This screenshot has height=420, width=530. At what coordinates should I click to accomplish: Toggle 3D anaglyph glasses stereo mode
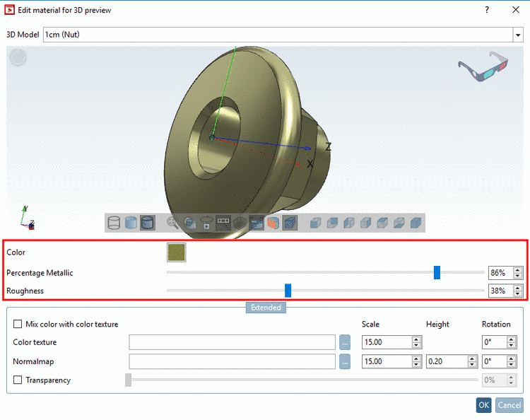click(x=483, y=66)
